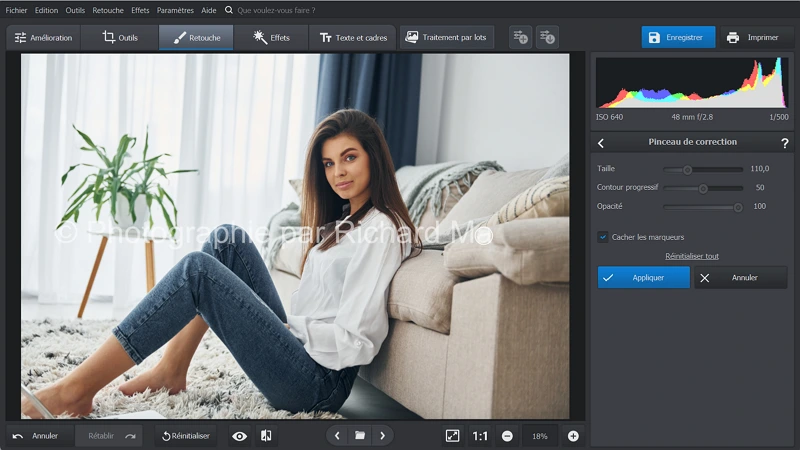Go to the next photo arrow

(x=382, y=436)
